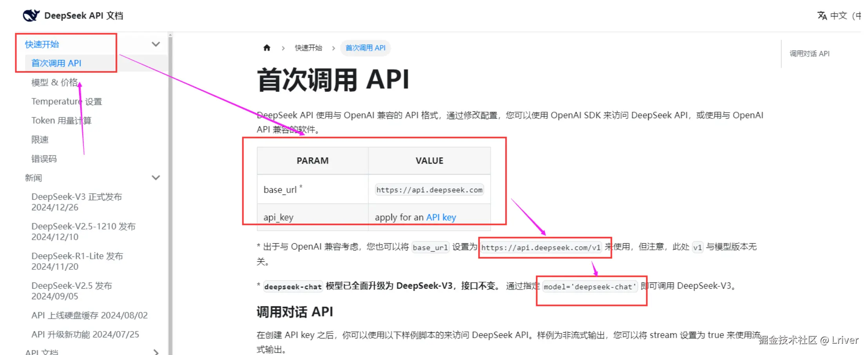The height and width of the screenshot is (355, 868).
Task: Click the bold deepseek-chat code text
Action: (293, 287)
